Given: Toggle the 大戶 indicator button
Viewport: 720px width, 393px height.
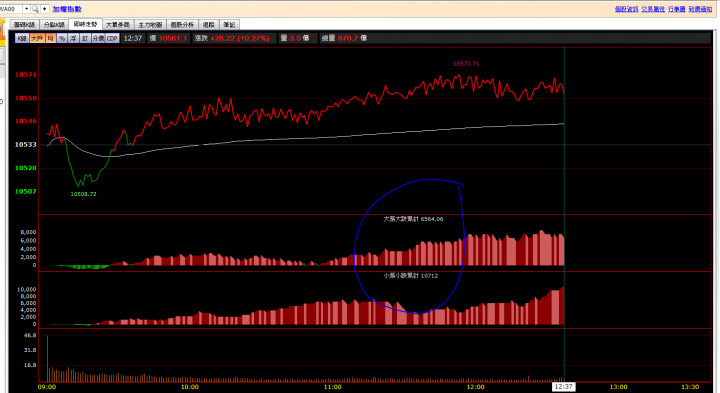Looking at the screenshot, I should click(37, 39).
